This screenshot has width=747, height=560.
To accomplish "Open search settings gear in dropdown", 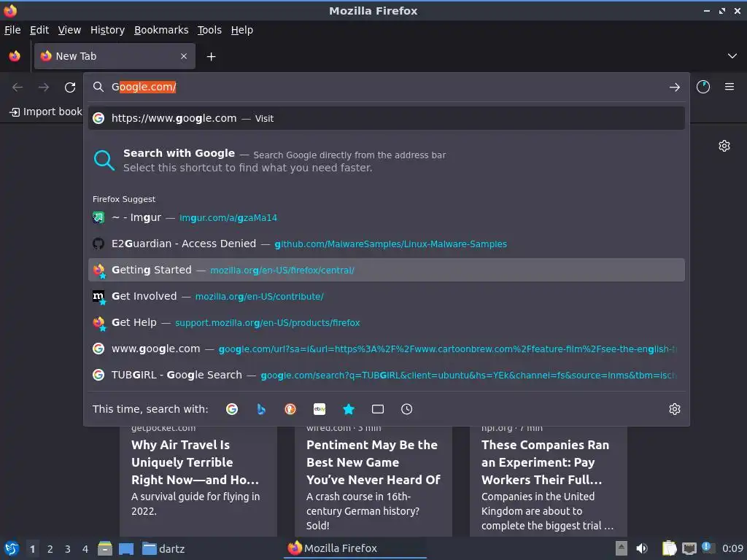I will click(x=675, y=409).
